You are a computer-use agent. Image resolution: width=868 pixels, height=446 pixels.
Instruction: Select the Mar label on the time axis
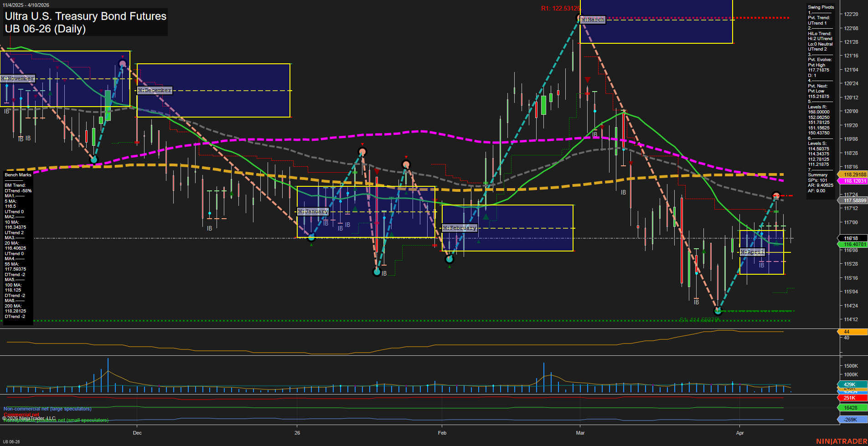click(580, 433)
